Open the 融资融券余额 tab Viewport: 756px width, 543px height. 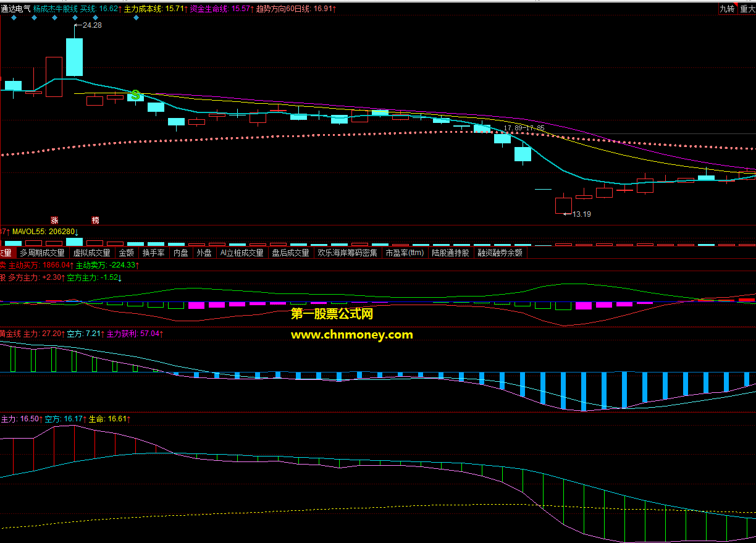click(x=500, y=253)
